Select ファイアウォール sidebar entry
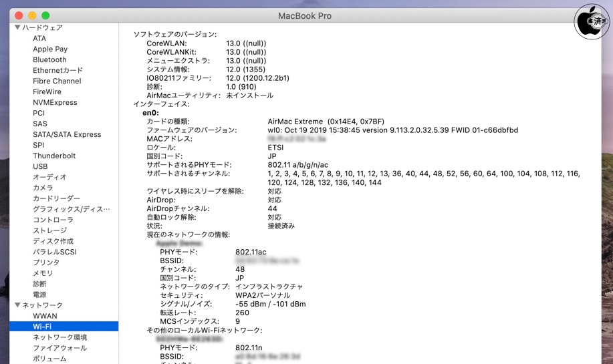The height and width of the screenshot is (364, 613). [x=59, y=347]
